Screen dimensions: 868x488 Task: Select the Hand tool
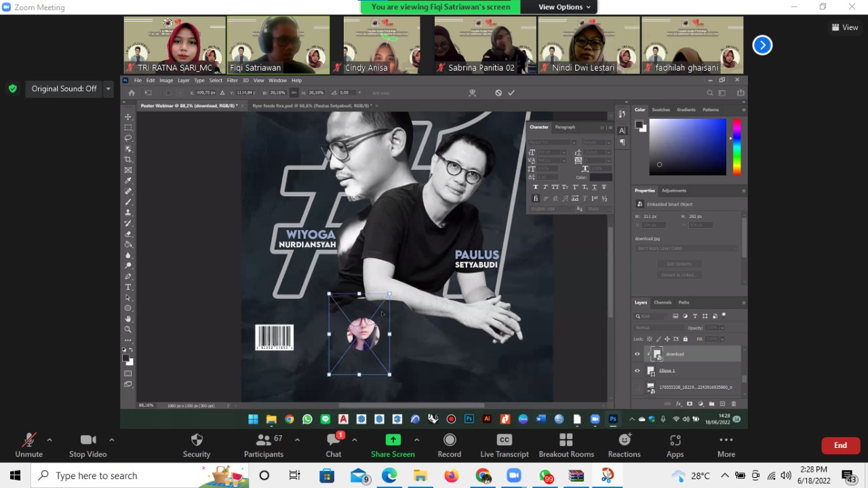pyautogui.click(x=128, y=319)
